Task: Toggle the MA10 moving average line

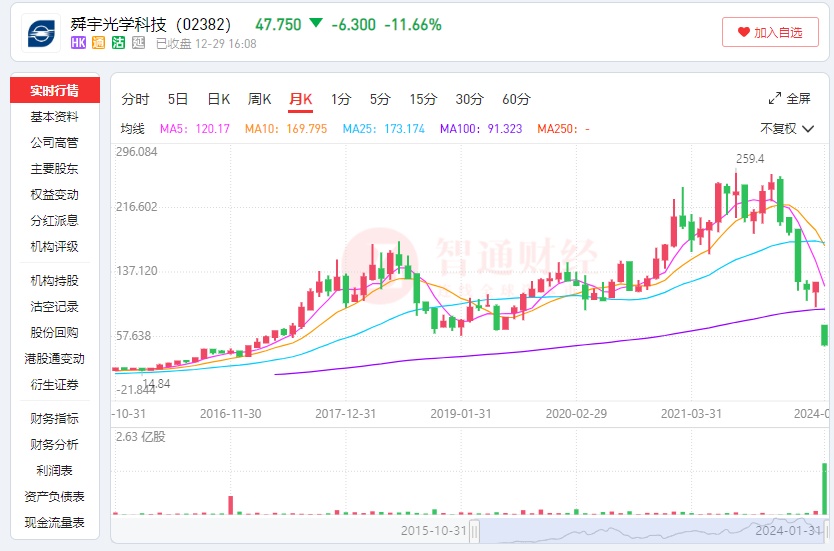Action: click(286, 129)
